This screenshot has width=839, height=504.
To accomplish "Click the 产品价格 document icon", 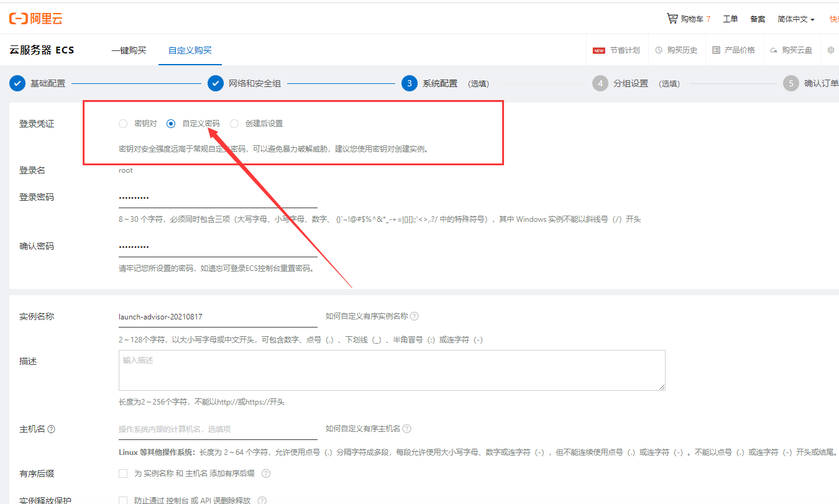I will 716,50.
